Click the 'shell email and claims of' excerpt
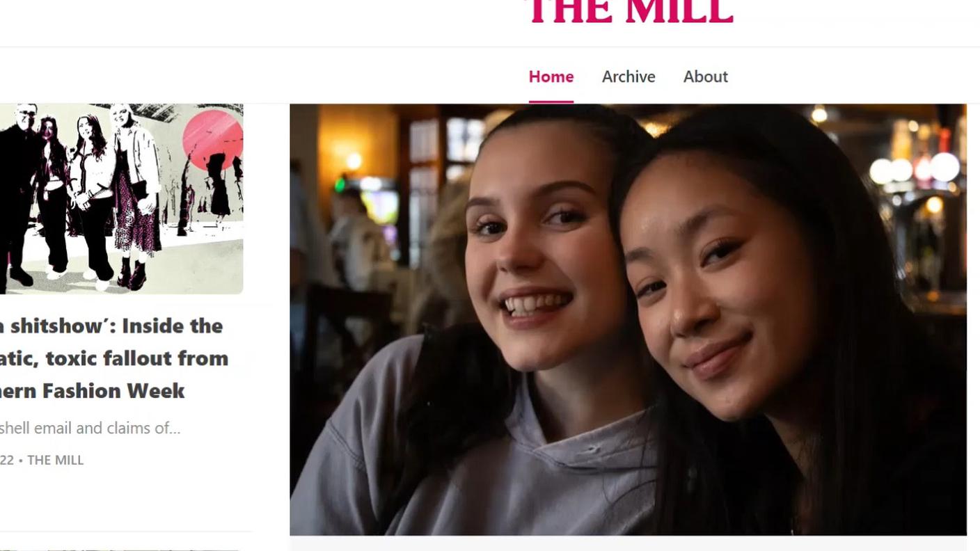Viewport: 980px width, 551px height. [x=90, y=428]
